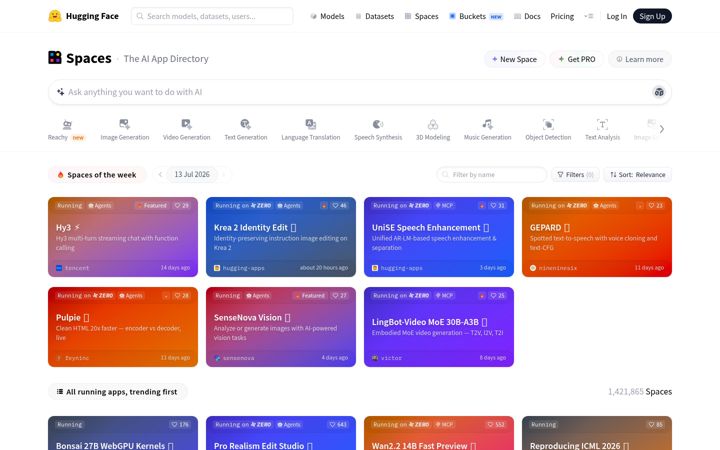
Task: Show more categories with the right chevron
Action: (662, 129)
